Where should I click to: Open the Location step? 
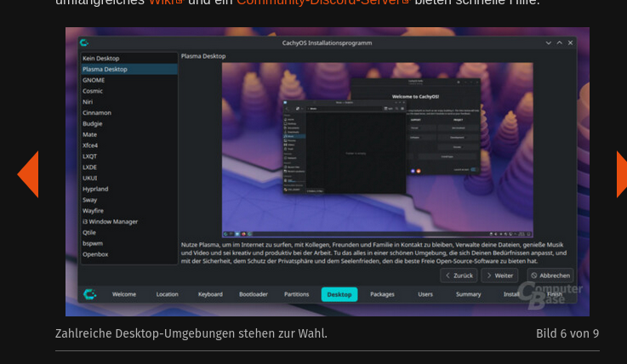click(167, 294)
